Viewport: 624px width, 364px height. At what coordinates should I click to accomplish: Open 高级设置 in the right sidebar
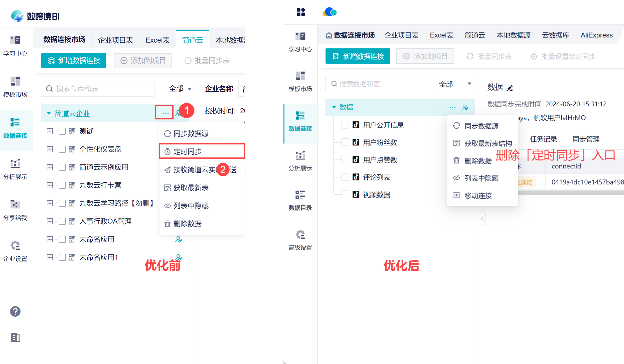click(300, 240)
